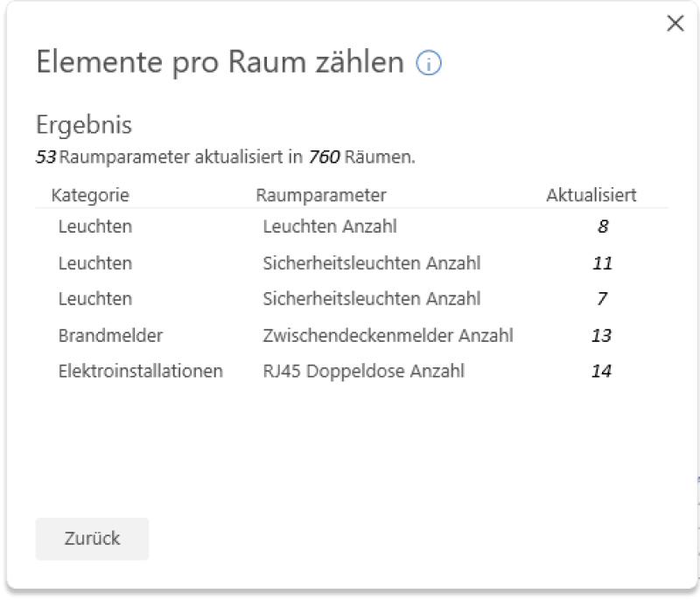Select Sicherheitsleuchten Anzahl row showing 11
The height and width of the screenshot is (600, 700).
click(371, 263)
